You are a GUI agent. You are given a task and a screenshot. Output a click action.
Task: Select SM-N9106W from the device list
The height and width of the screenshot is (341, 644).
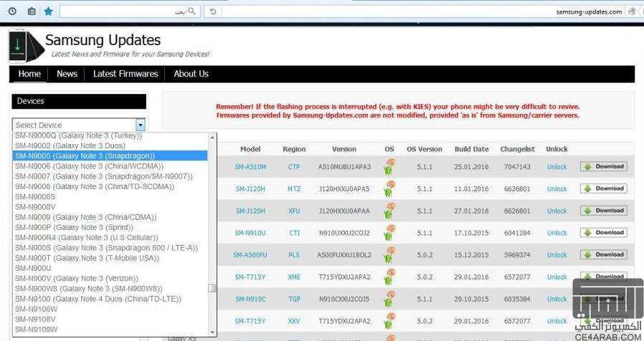tap(110, 309)
